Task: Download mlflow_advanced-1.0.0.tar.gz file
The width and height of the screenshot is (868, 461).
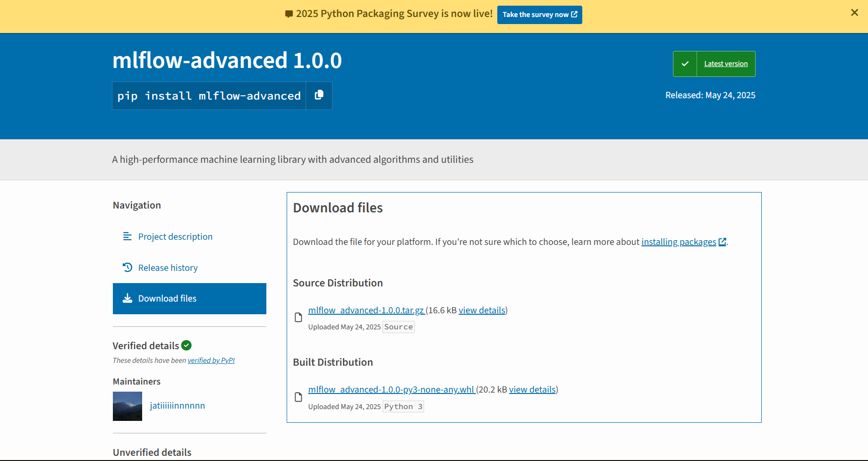Action: click(x=366, y=310)
